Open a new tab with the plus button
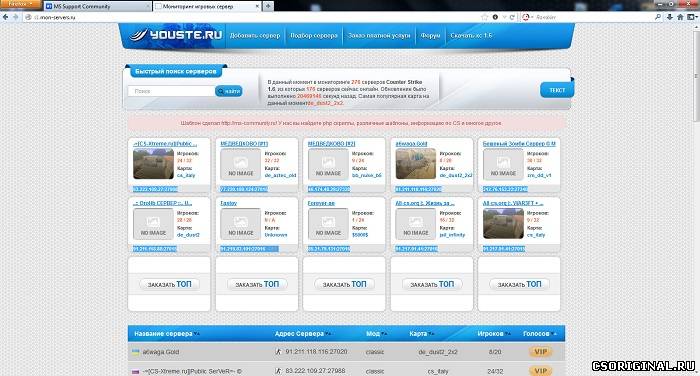Viewport: 700px width, 376px height. coord(268,6)
